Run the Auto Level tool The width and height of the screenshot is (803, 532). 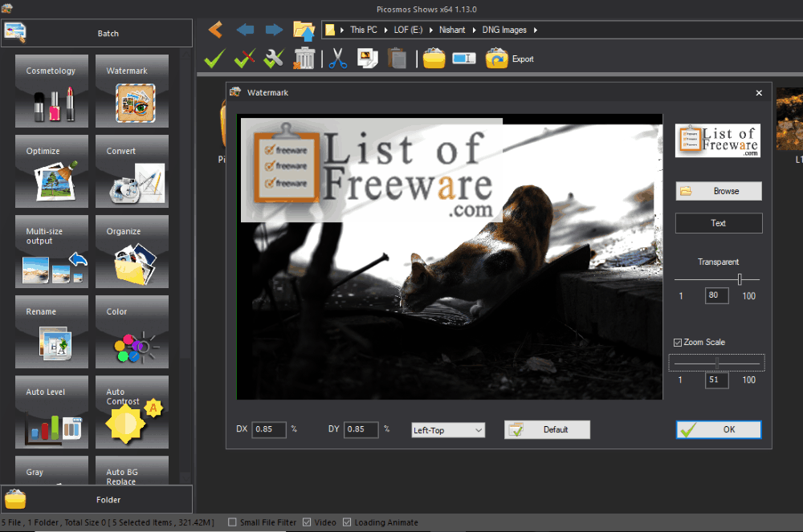[x=51, y=412]
